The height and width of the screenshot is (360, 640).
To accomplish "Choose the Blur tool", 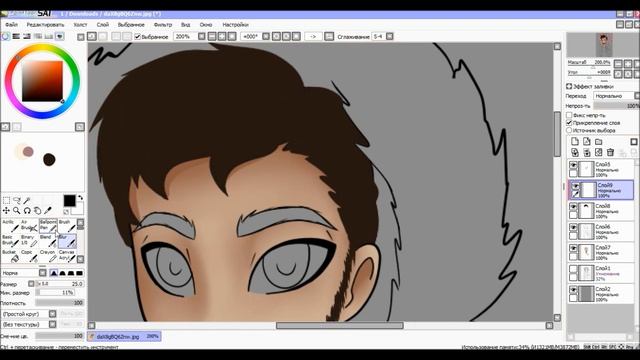I will [x=67, y=241].
